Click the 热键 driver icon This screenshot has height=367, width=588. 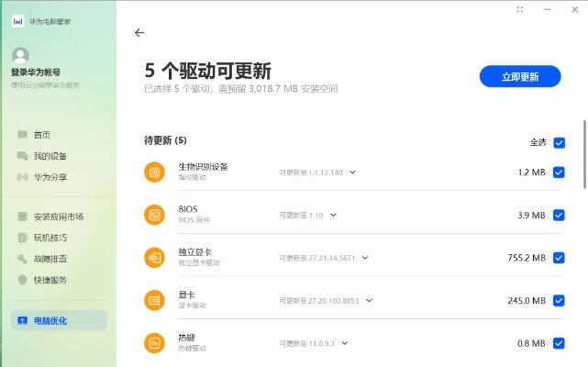(154, 343)
